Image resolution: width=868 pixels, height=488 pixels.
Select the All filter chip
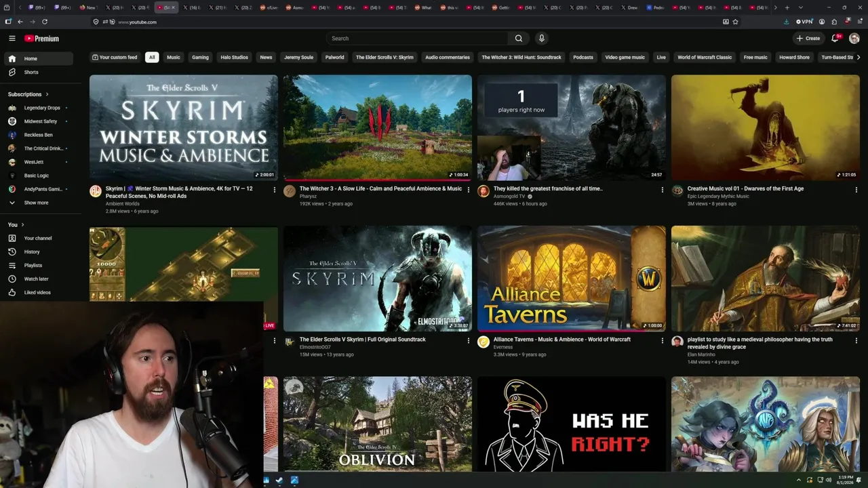point(152,58)
